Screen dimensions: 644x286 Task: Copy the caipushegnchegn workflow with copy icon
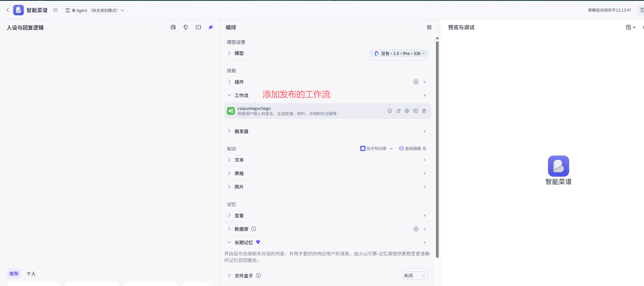coord(398,111)
